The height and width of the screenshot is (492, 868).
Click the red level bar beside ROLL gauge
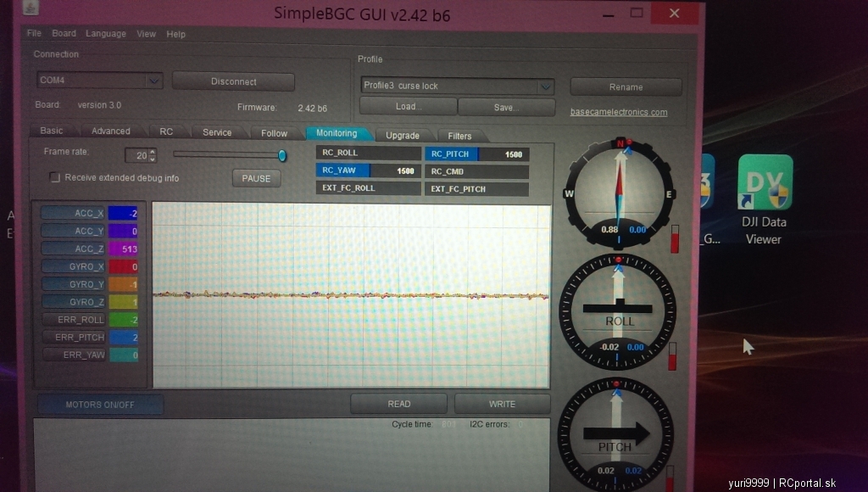(672, 356)
